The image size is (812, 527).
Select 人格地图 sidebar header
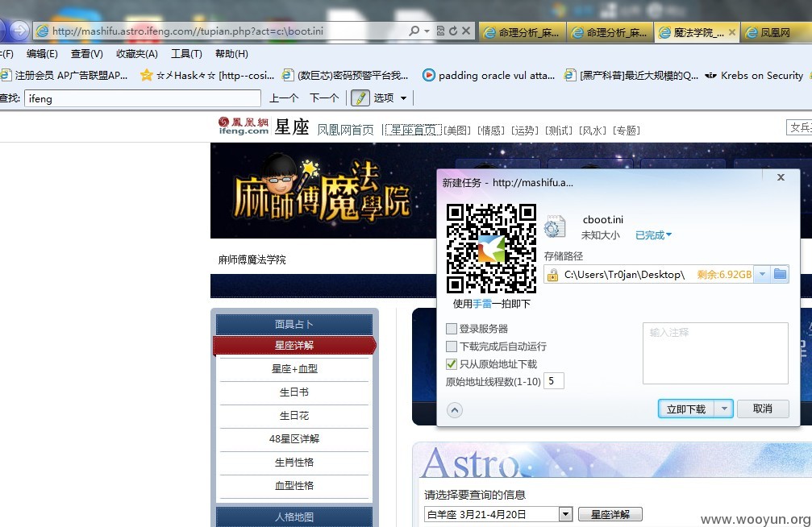pos(294,517)
